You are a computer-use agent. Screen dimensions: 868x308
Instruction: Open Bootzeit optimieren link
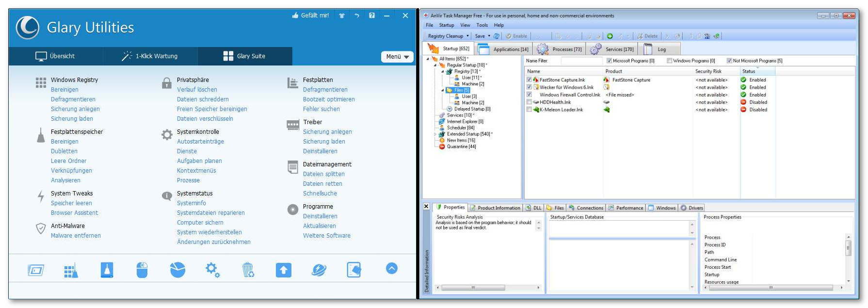(329, 99)
